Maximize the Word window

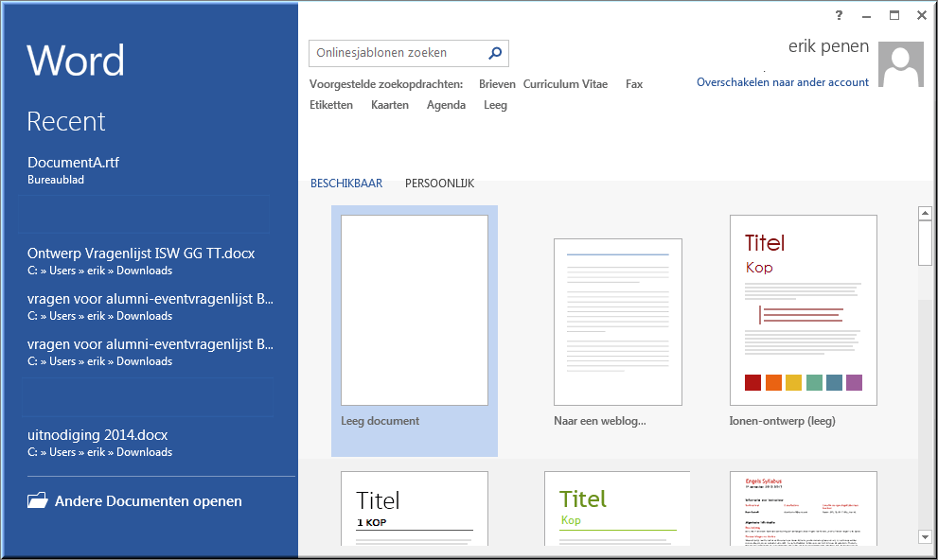tap(894, 15)
